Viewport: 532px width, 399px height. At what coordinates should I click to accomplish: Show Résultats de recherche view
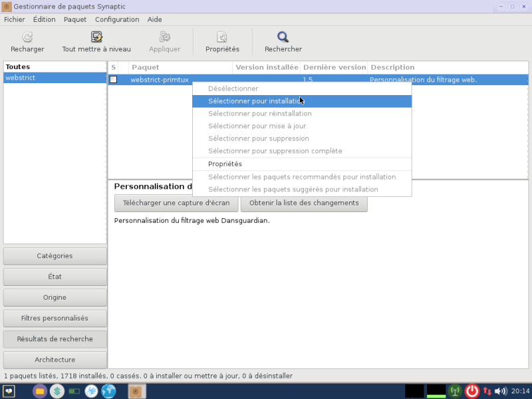[55, 339]
